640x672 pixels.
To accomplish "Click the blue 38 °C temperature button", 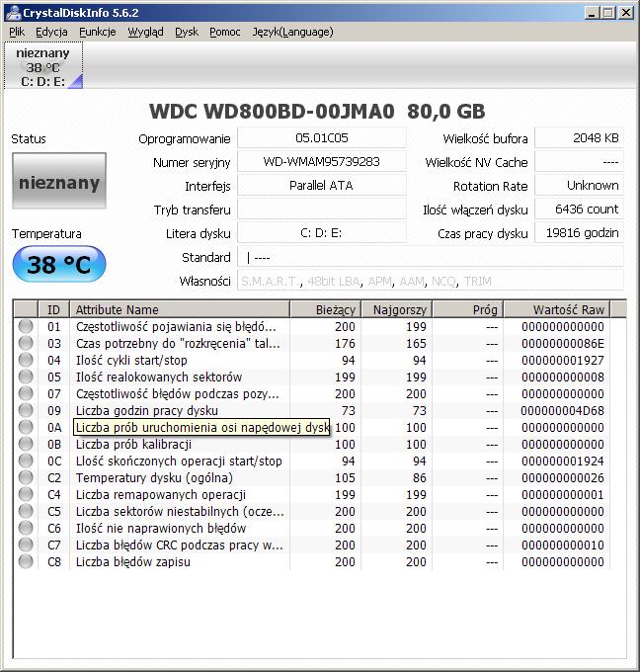I will (59, 264).
